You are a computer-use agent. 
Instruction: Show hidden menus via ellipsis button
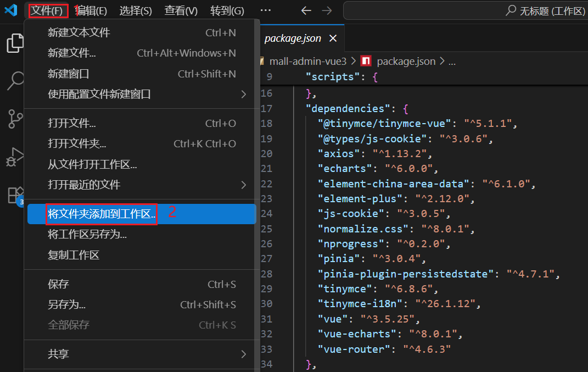tap(265, 10)
